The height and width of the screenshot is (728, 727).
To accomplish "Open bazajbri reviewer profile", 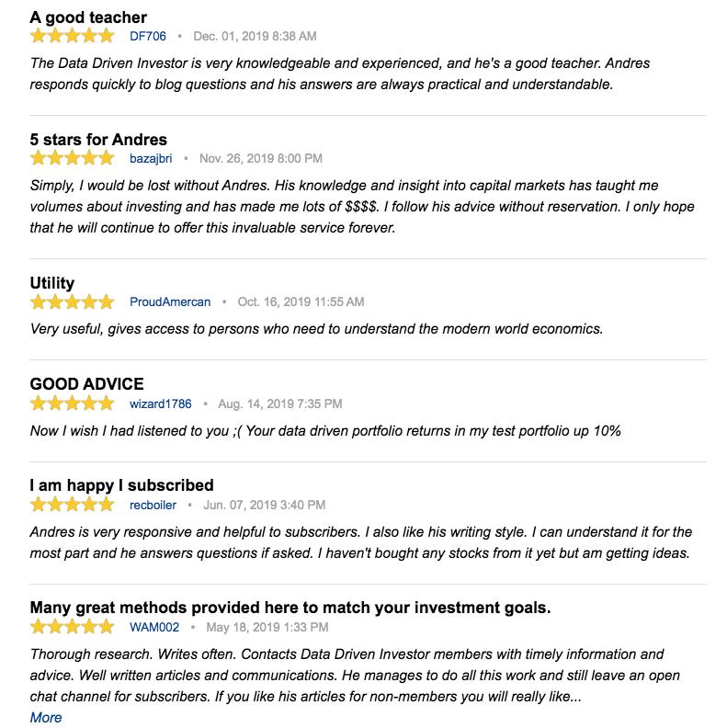I will click(151, 158).
